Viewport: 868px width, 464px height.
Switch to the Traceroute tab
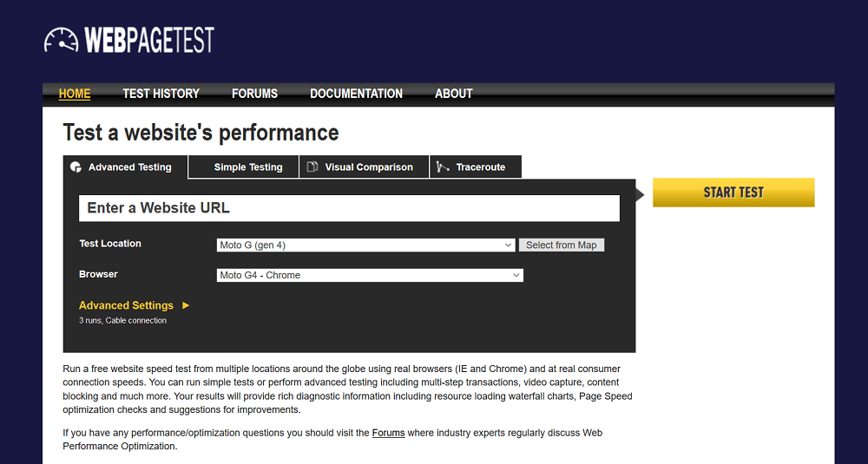(476, 167)
